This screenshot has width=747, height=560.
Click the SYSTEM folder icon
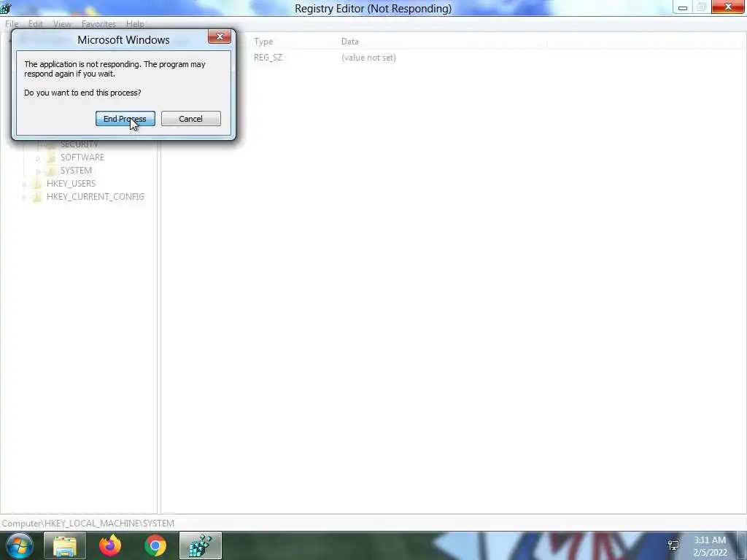pos(50,171)
